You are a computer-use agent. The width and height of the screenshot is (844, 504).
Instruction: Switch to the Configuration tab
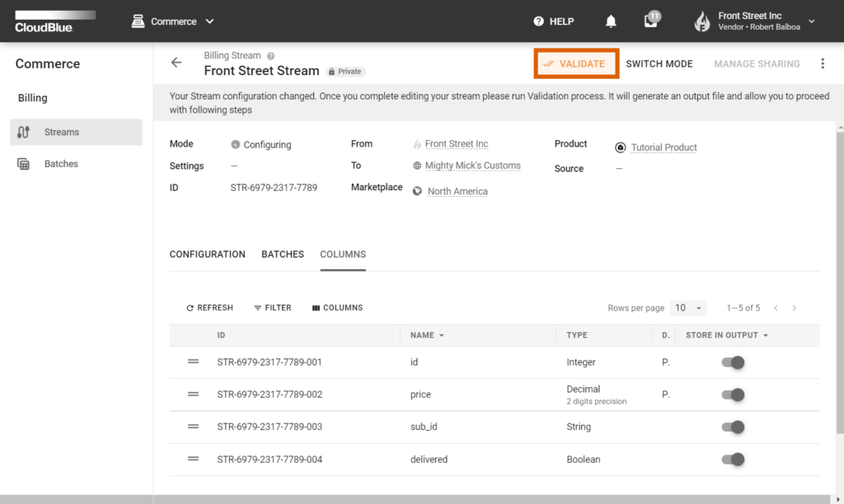coord(207,254)
